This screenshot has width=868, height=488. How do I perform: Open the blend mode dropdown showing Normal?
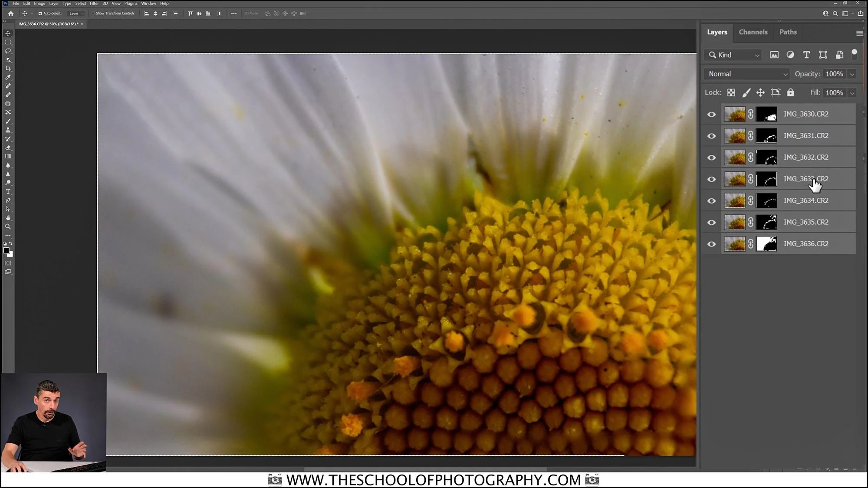coord(746,74)
